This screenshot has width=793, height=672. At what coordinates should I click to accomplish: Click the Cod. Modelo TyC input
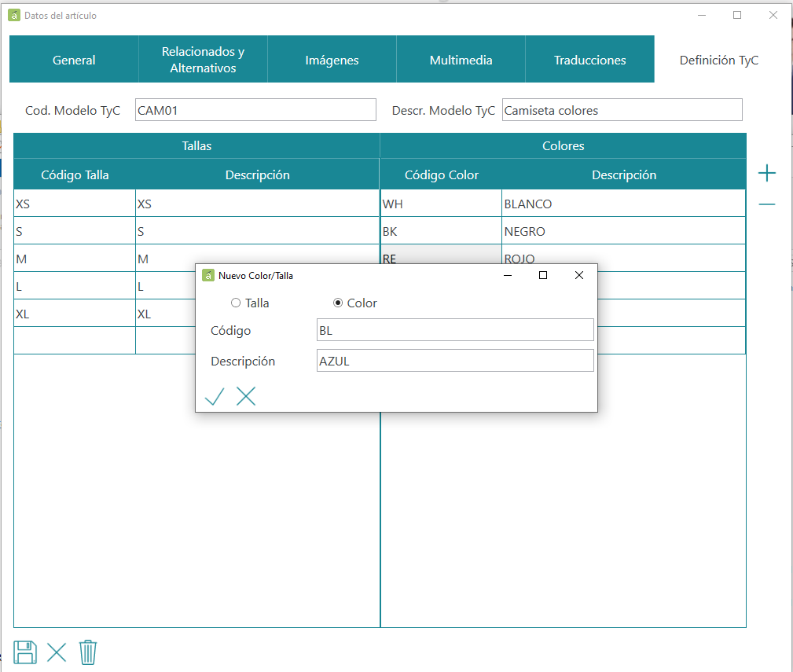click(x=255, y=110)
